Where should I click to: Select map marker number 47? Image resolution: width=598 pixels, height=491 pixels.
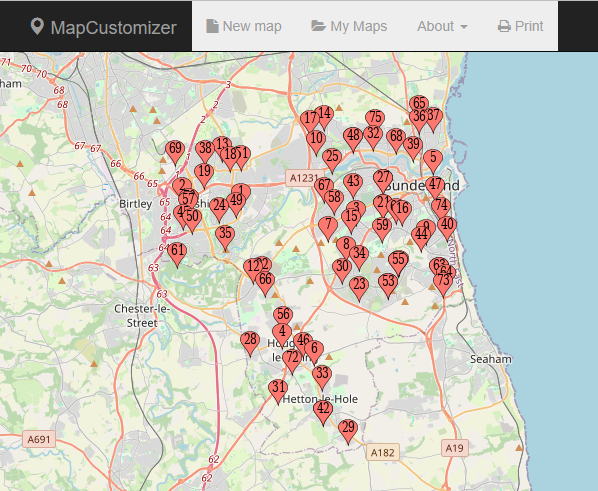click(x=435, y=186)
